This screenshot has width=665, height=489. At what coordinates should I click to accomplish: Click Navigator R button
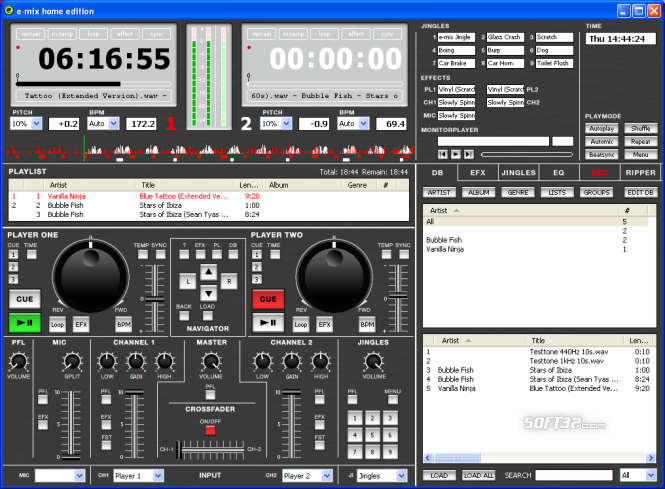tap(229, 282)
